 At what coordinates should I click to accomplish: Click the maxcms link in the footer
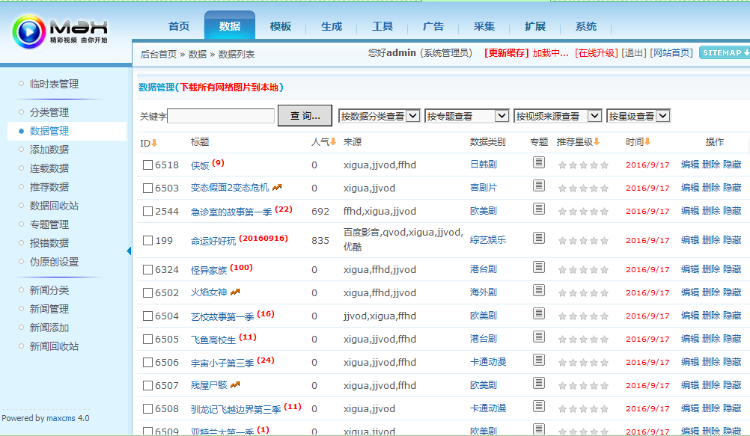point(61,418)
